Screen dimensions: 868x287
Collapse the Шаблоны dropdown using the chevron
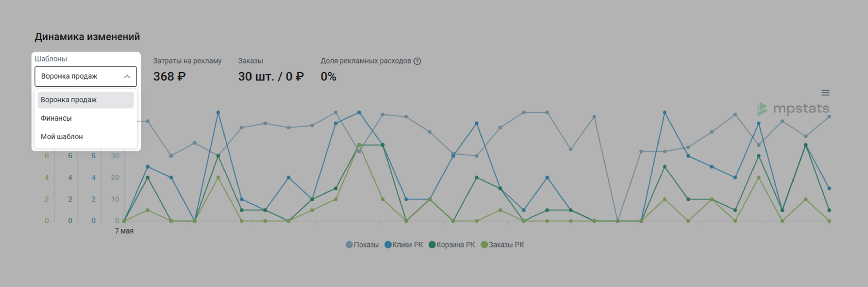point(127,77)
